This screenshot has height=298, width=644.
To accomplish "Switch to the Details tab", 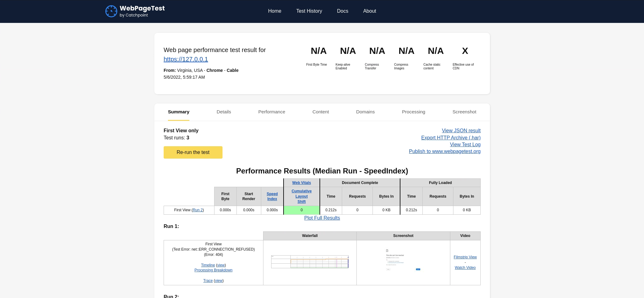I will [x=224, y=112].
